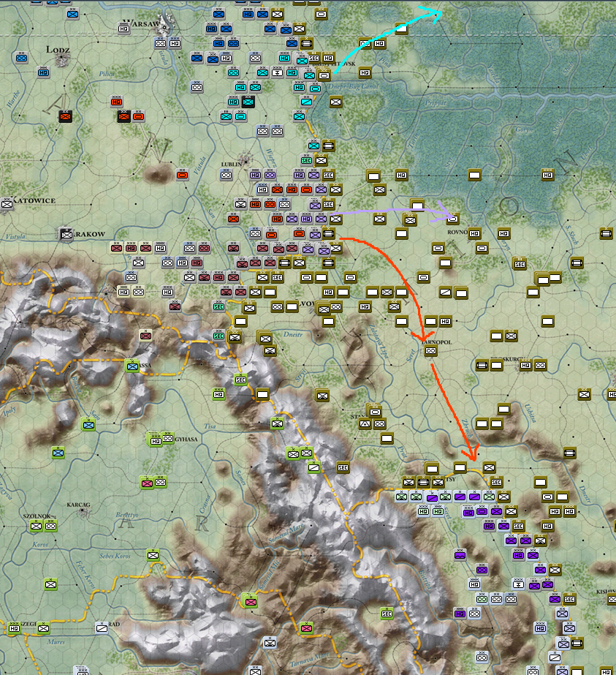Select the cyan cavalry unit near Dnepr-Bug Canal

306,102
